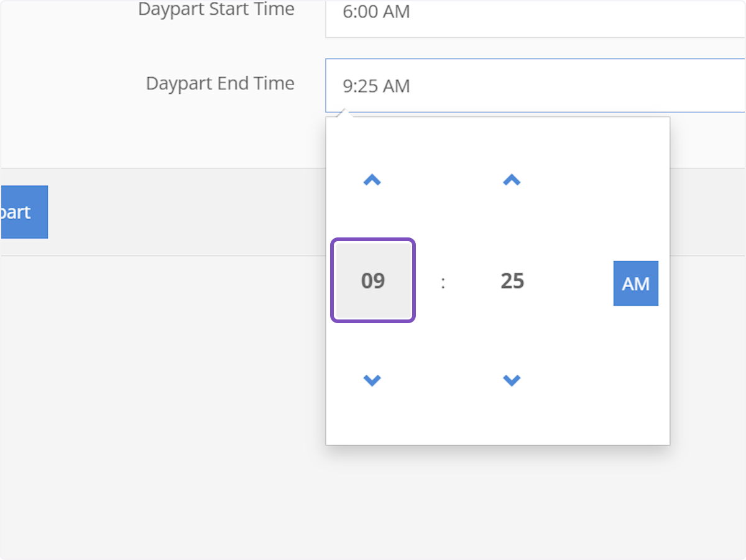Click the purple-outlined hour selector box
The height and width of the screenshot is (560, 746).
coord(372,280)
